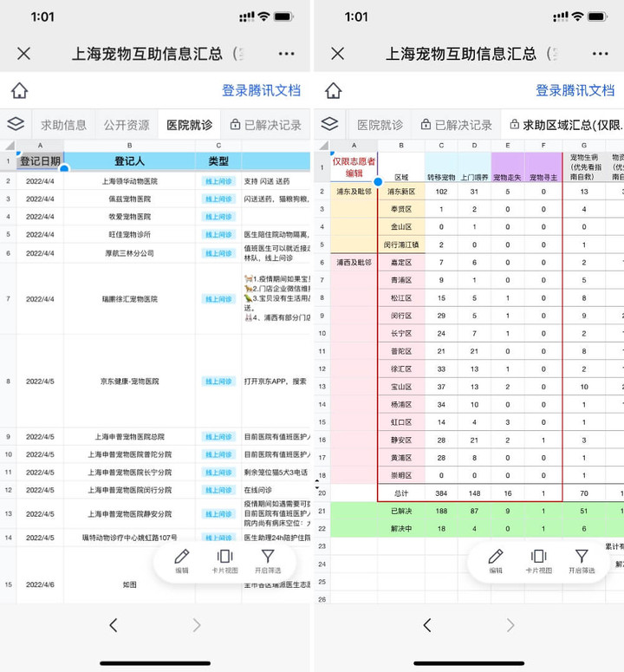Open 已解决记录 tab on left screen
The width and height of the screenshot is (624, 672).
tap(265, 125)
